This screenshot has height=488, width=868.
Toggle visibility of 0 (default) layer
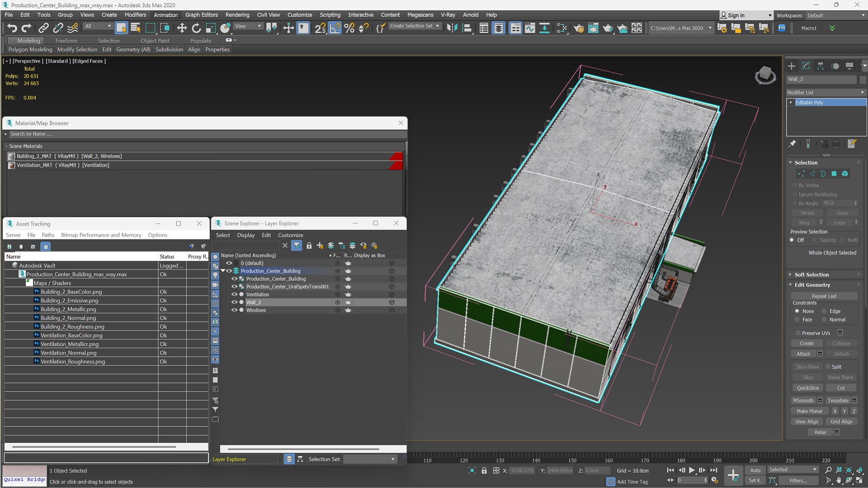click(x=229, y=263)
